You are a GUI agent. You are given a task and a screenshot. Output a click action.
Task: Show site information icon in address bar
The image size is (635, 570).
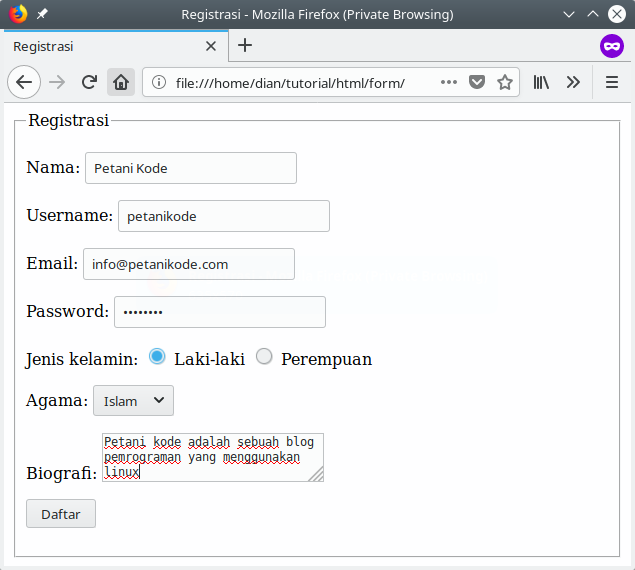[x=159, y=82]
